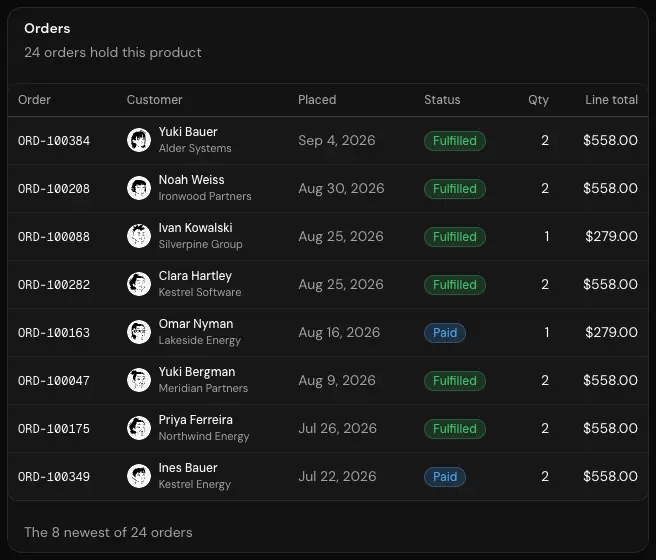Image resolution: width=656 pixels, height=560 pixels.
Task: Click Yuki Bauer's avatar icon
Action: point(139,140)
